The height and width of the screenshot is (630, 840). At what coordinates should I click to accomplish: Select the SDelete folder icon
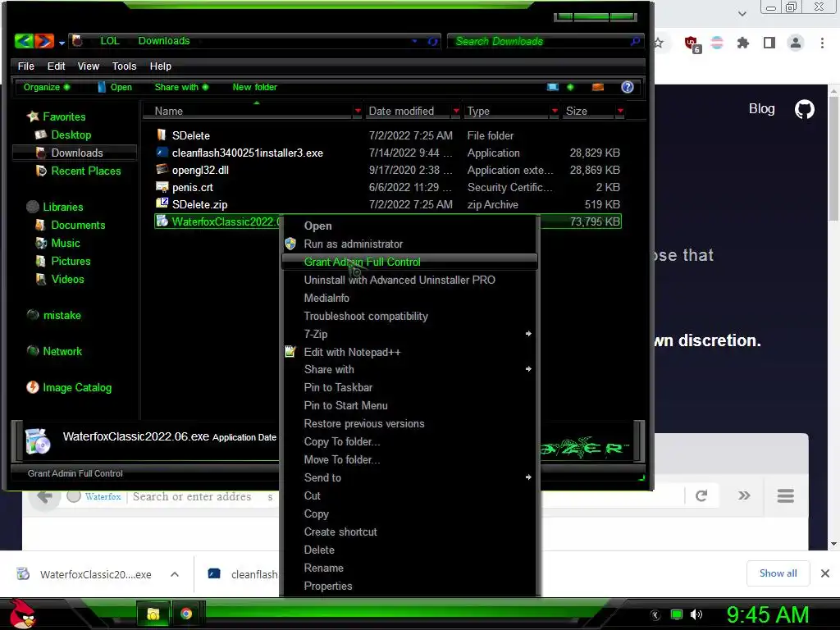[162, 135]
